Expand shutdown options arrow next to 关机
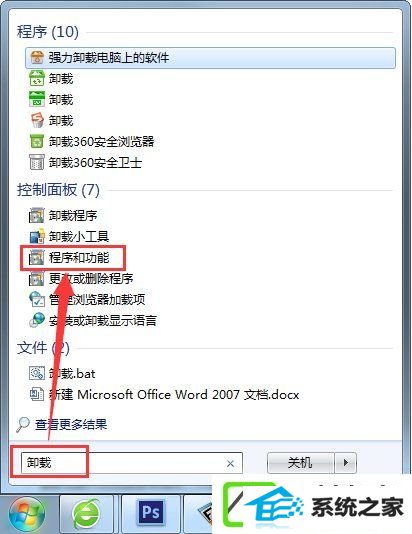The height and width of the screenshot is (534, 412). [x=346, y=463]
